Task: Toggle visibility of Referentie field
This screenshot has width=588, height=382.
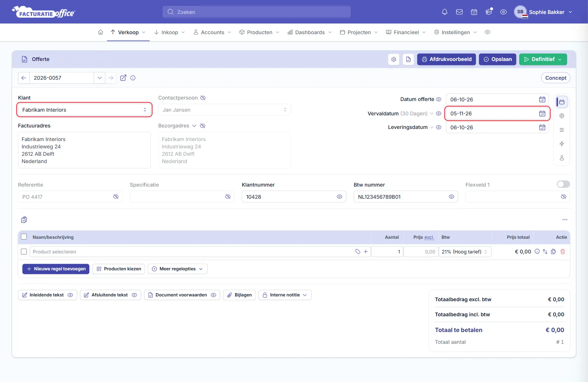Action: 116,197
